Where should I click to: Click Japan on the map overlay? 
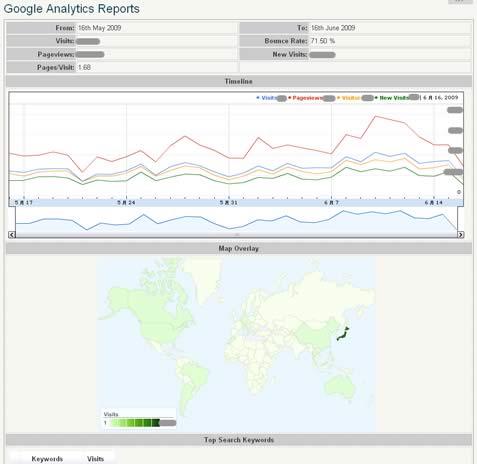tap(343, 334)
